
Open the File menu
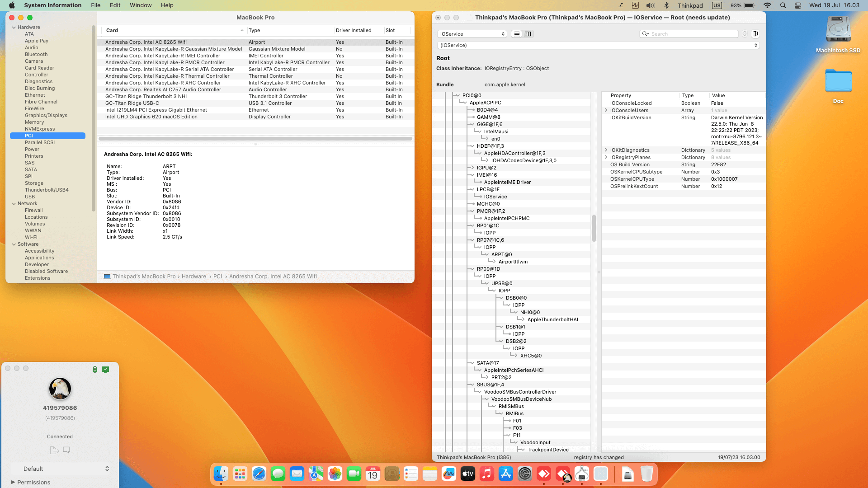[95, 5]
